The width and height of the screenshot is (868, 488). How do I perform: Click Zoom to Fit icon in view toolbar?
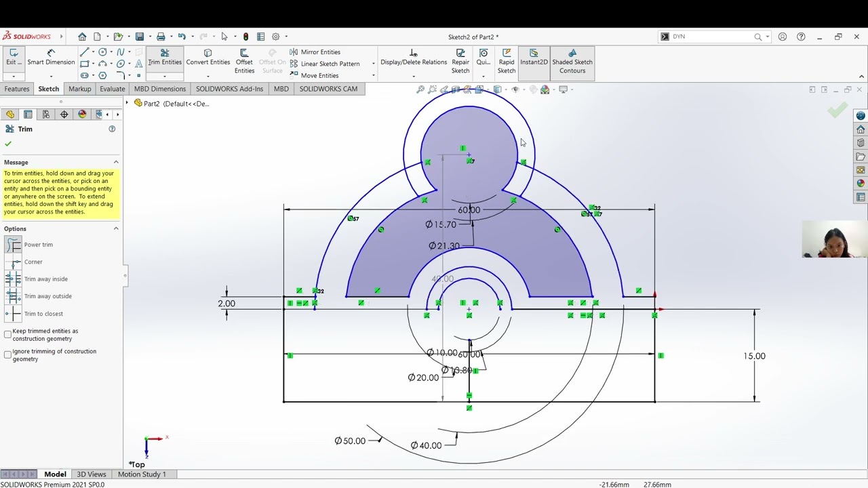pos(420,89)
